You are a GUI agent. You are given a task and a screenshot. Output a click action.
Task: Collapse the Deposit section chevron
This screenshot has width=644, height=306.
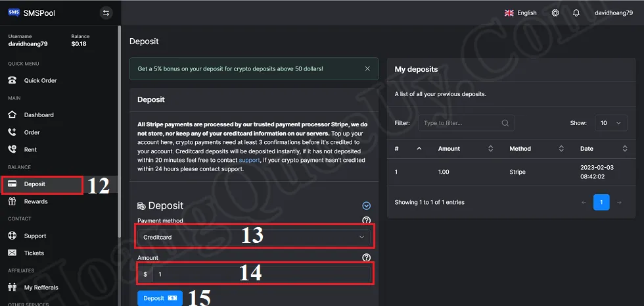(367, 205)
